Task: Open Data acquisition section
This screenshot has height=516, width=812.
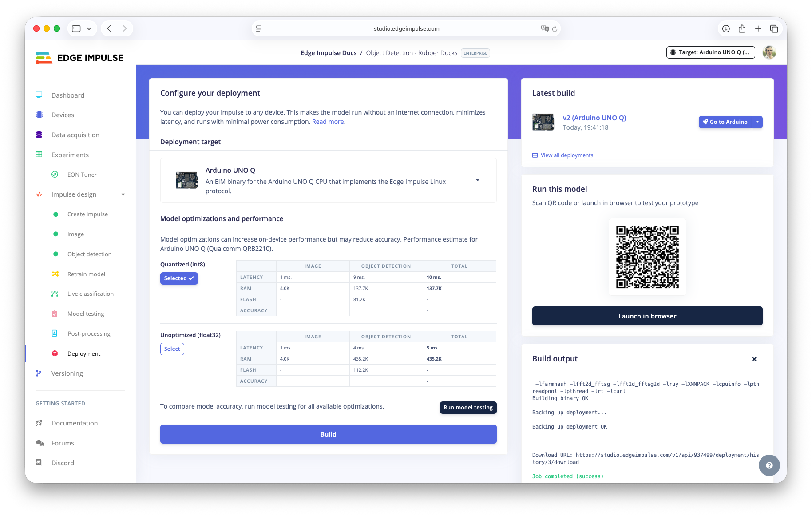Action: coord(75,135)
